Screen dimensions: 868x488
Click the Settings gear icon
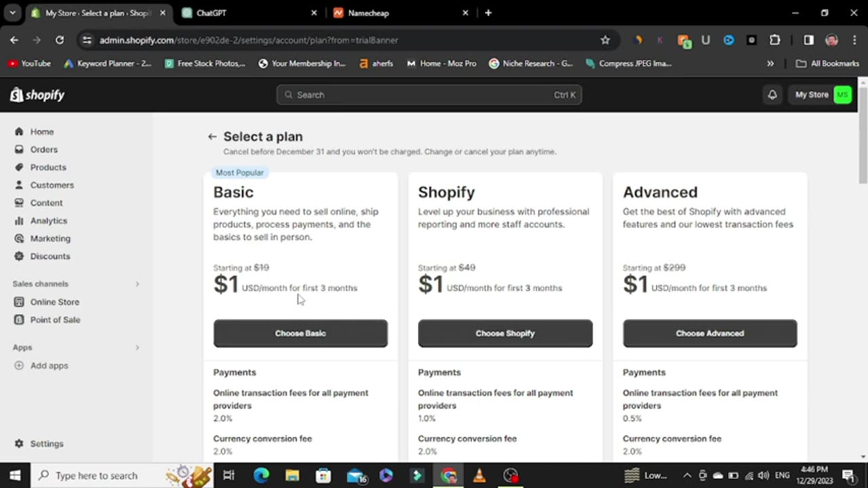19,443
